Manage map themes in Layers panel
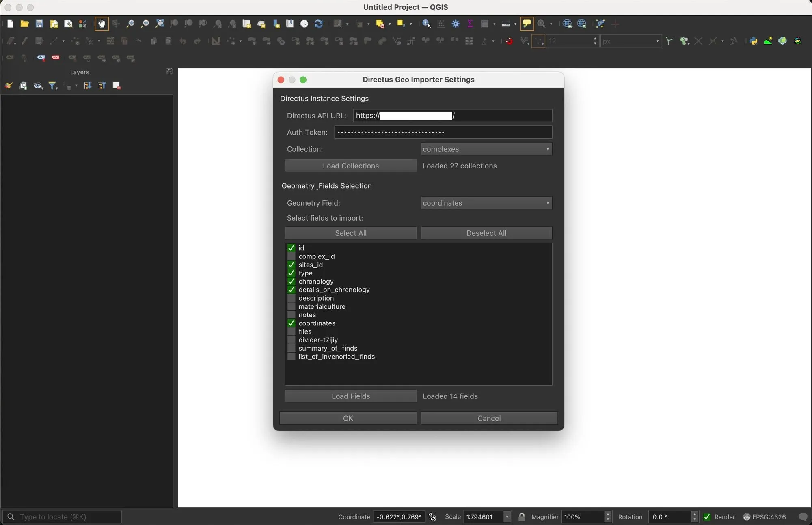 tap(38, 86)
